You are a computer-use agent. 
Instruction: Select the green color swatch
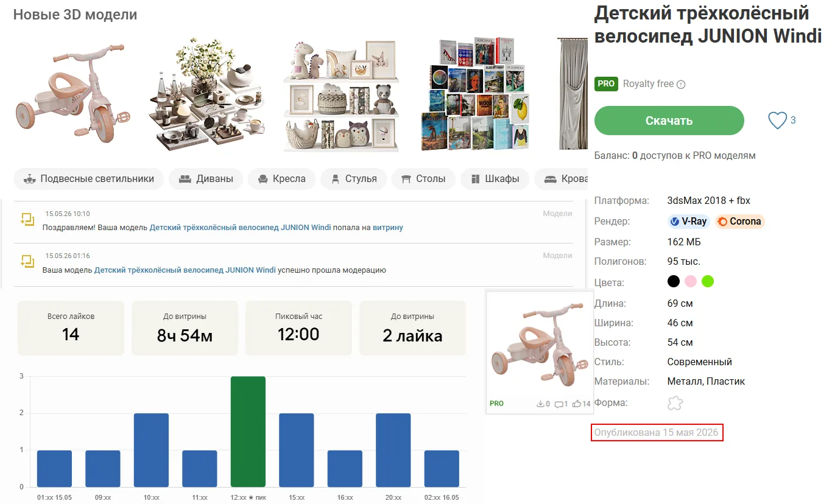pyautogui.click(x=708, y=281)
